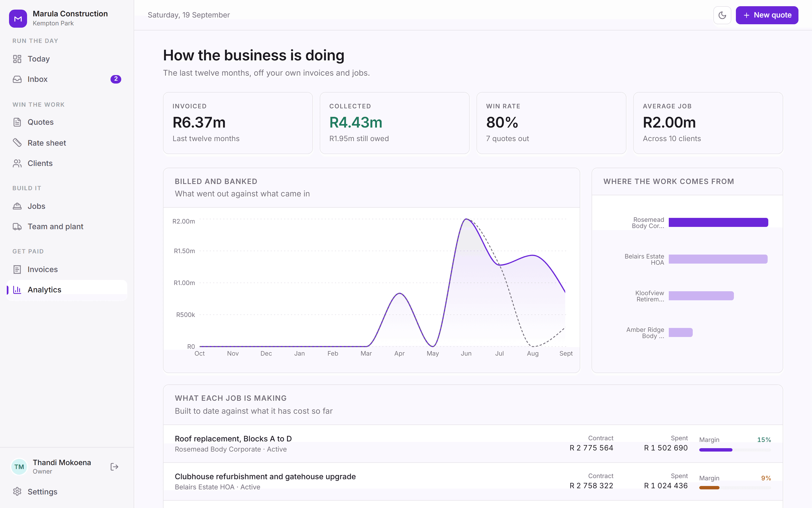Open Team and plant
The image size is (812, 508).
pos(67,227)
